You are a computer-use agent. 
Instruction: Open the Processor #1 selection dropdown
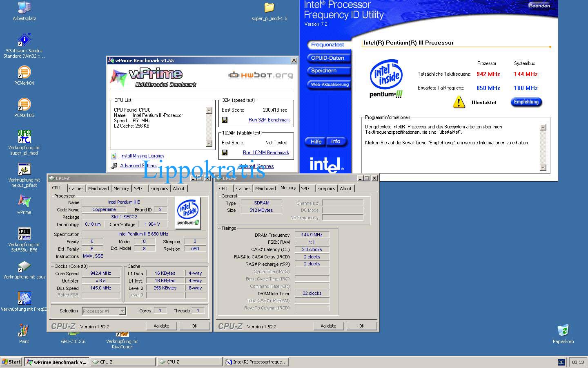coord(104,311)
